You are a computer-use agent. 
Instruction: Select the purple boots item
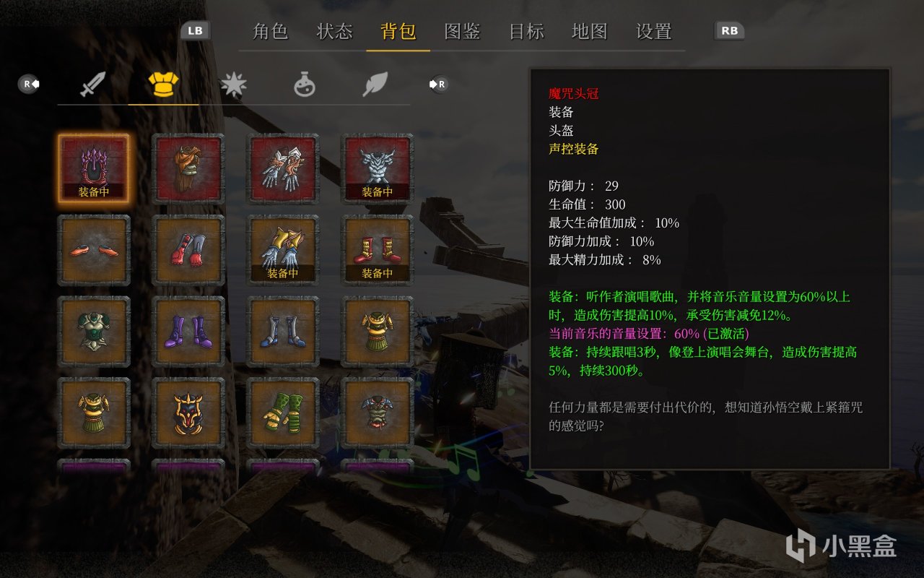pyautogui.click(x=188, y=332)
